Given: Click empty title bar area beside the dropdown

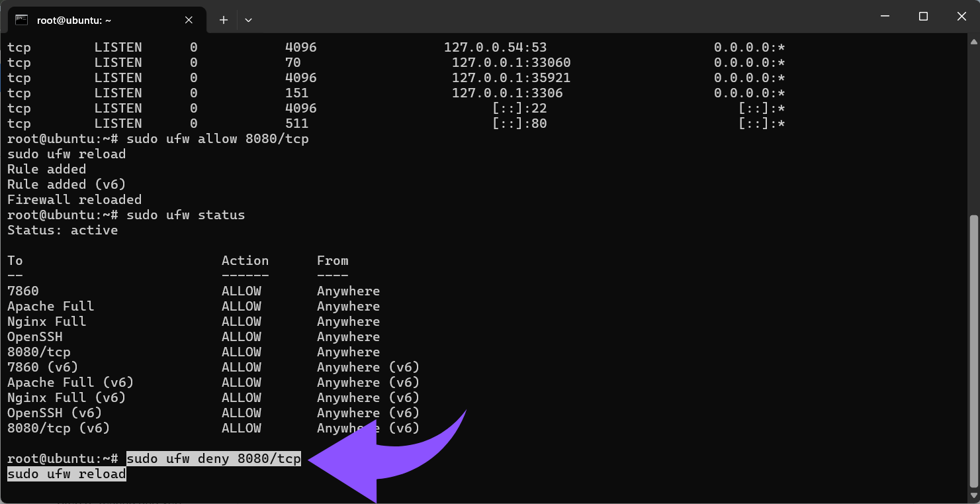Looking at the screenshot, I should [x=529, y=19].
